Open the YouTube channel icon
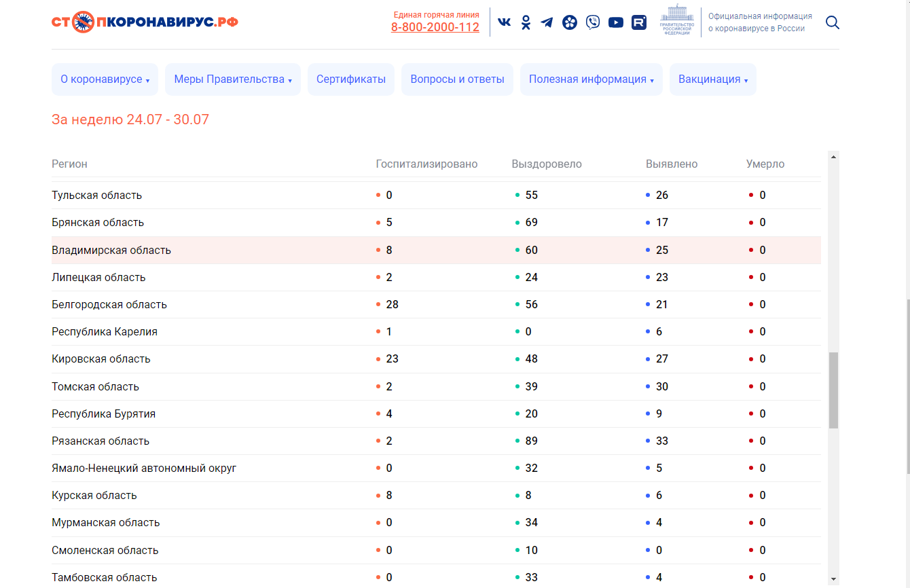This screenshot has width=910, height=588. 616,22
